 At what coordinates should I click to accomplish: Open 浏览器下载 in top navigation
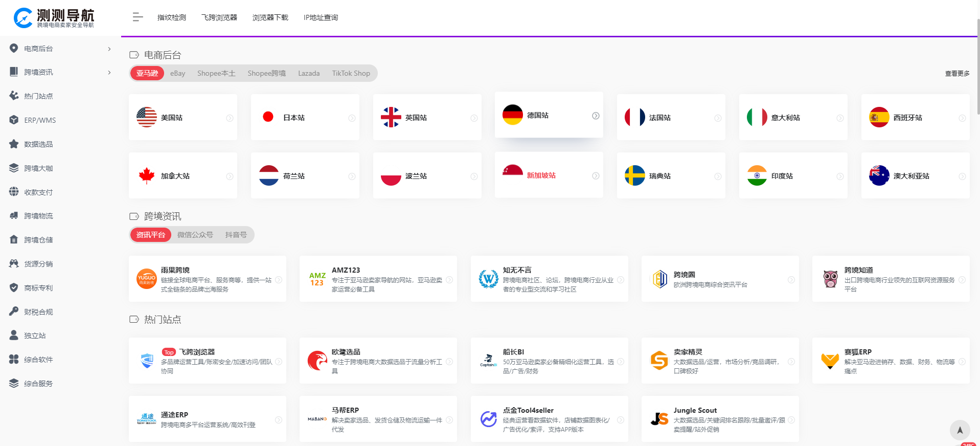click(270, 17)
